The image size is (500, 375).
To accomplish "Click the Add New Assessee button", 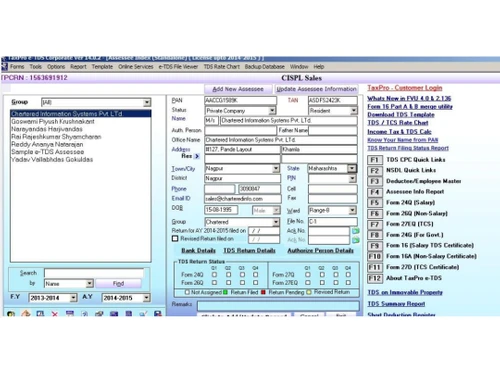I will [238, 89].
